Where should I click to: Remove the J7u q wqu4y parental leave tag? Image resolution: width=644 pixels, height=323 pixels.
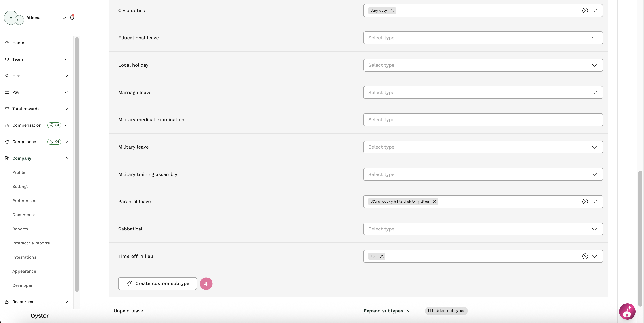coord(434,202)
